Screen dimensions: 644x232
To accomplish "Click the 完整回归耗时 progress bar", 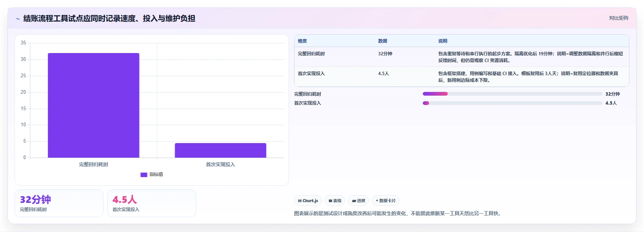I will (x=512, y=94).
